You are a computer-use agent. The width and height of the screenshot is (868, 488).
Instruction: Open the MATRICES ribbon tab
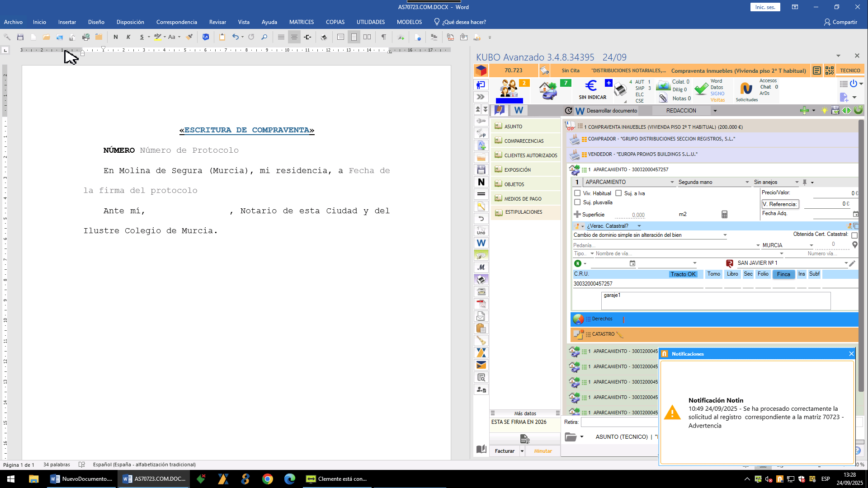[x=301, y=22]
